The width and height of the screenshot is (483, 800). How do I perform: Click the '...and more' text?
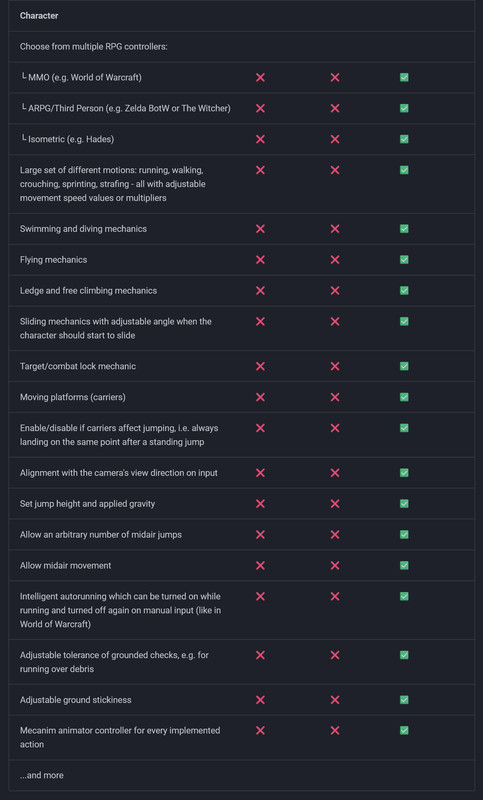click(x=42, y=775)
